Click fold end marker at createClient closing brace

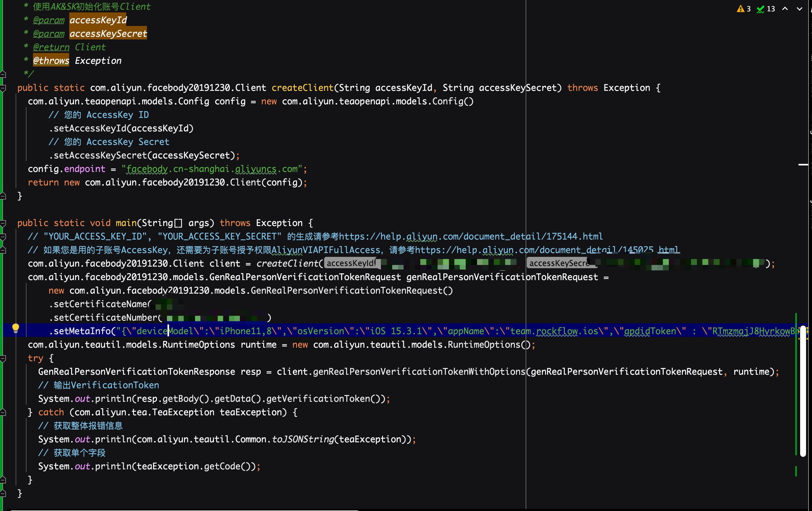pyautogui.click(x=3, y=196)
